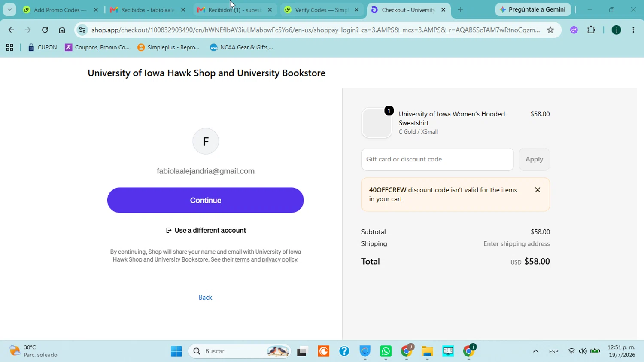644x362 pixels.
Task: Click the Enter shipping address text
Action: coord(516,244)
